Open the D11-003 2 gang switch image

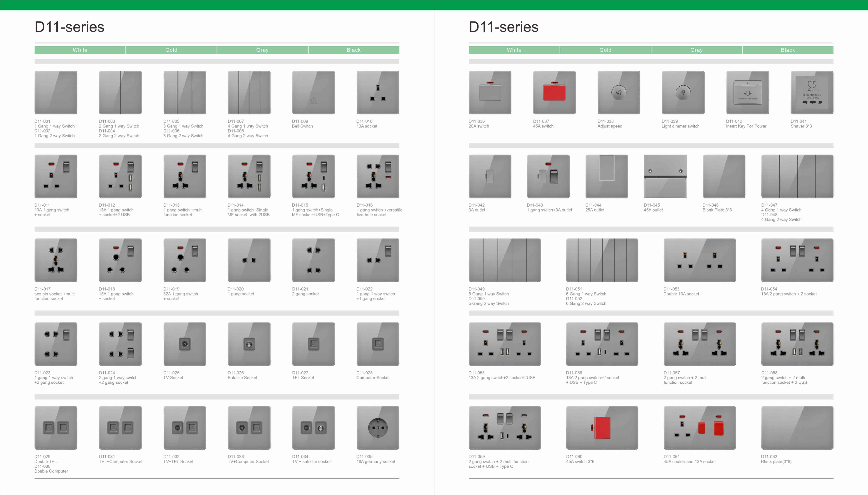point(120,92)
